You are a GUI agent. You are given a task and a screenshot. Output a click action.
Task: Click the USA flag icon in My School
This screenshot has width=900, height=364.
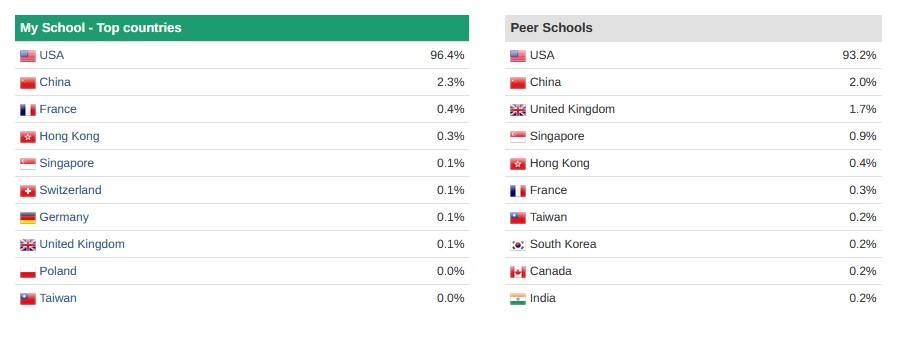[28, 56]
